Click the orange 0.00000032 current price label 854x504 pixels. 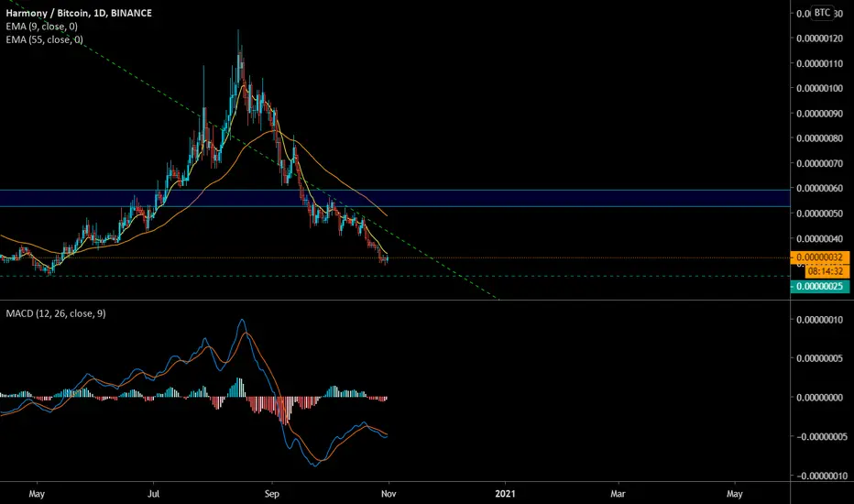(820, 257)
